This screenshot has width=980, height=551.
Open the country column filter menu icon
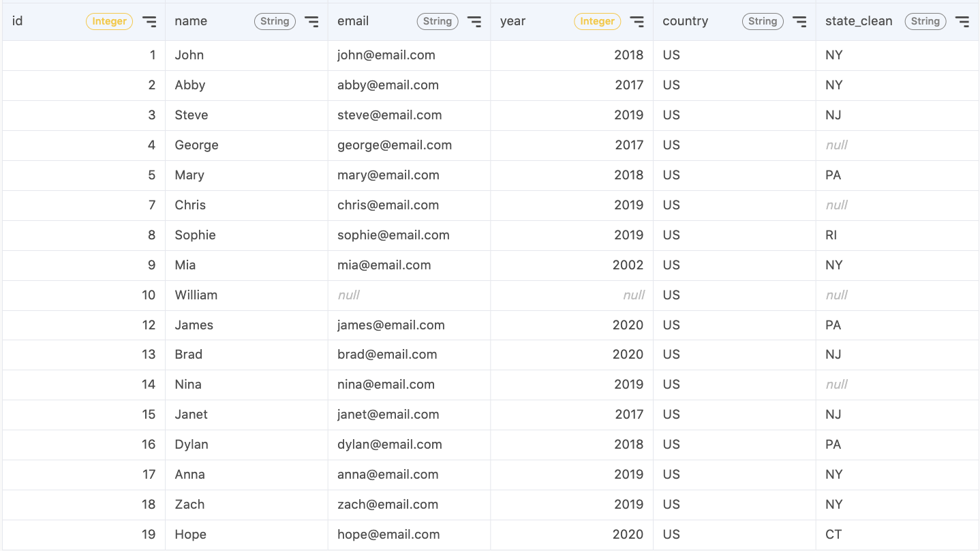point(799,22)
